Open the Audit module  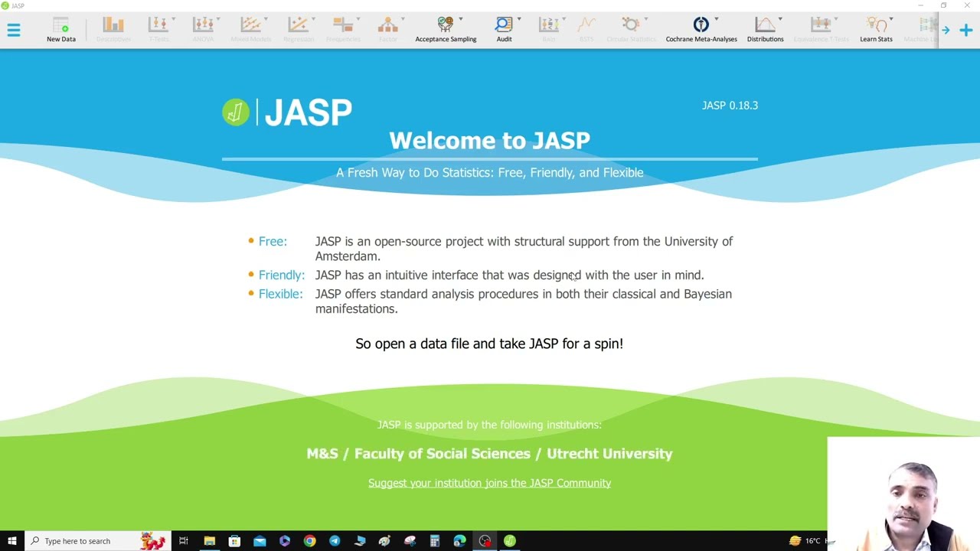[504, 30]
